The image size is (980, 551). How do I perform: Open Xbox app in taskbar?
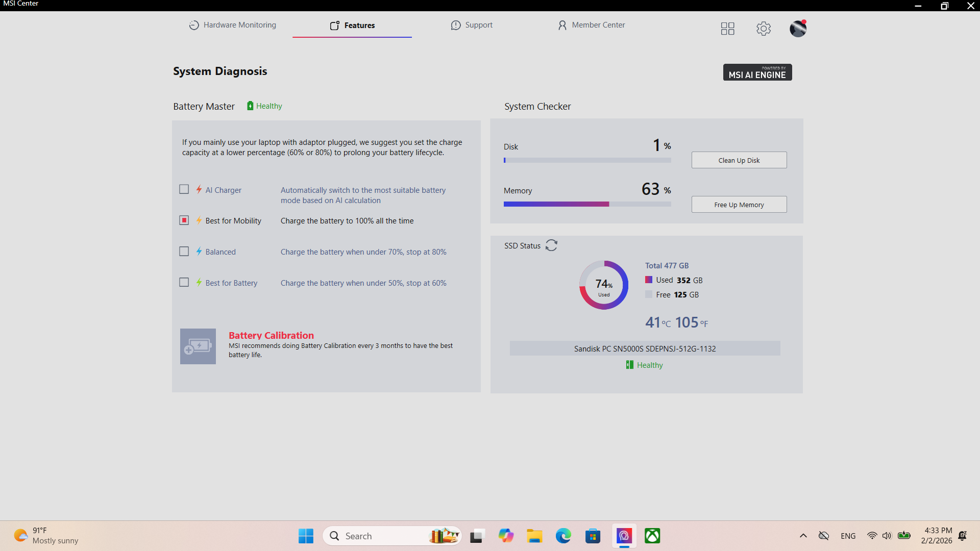652,536
